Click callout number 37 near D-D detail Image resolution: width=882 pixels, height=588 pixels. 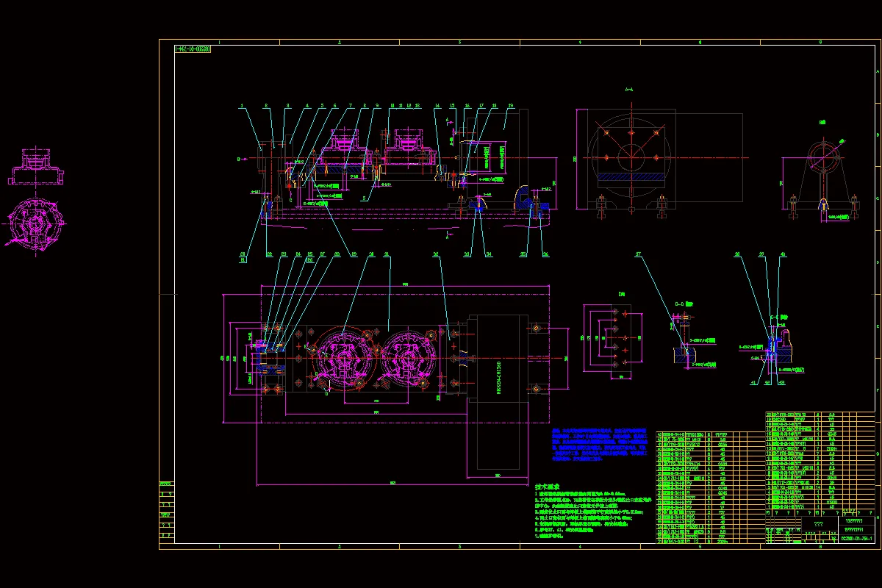click(x=638, y=255)
